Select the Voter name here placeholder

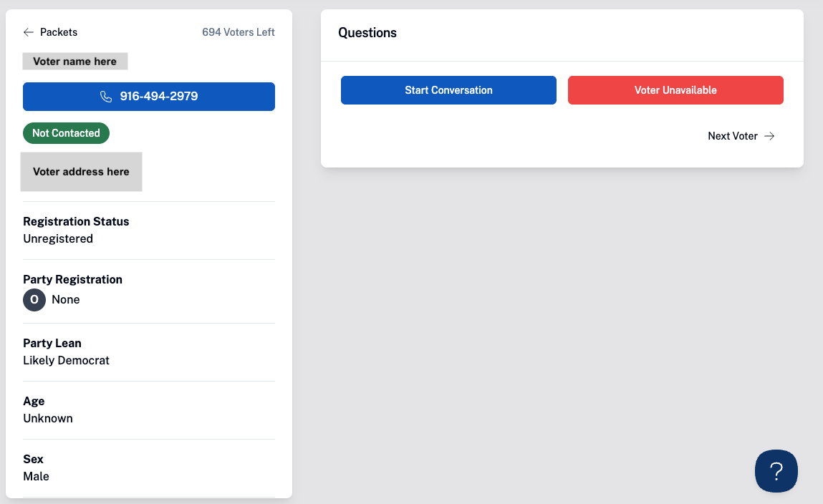click(75, 62)
